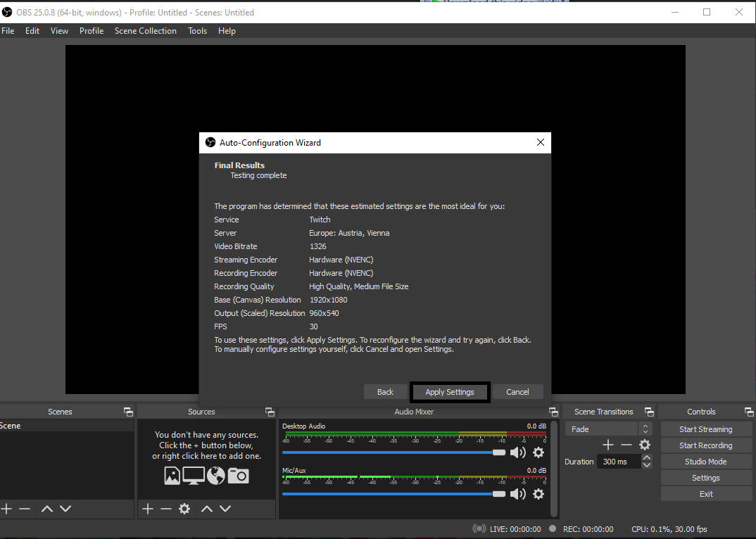Screen dimensions: 756x539
Task: Add a scene transition with plus icon
Action: (608, 445)
